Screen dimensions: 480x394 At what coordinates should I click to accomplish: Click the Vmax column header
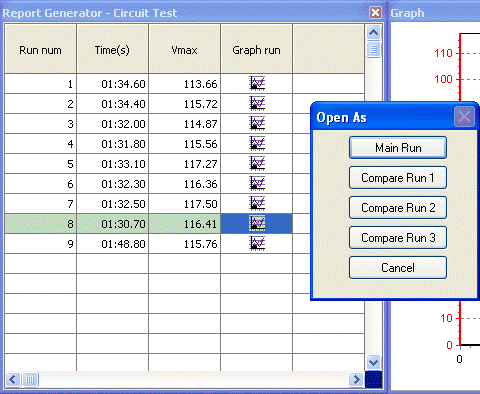point(184,49)
